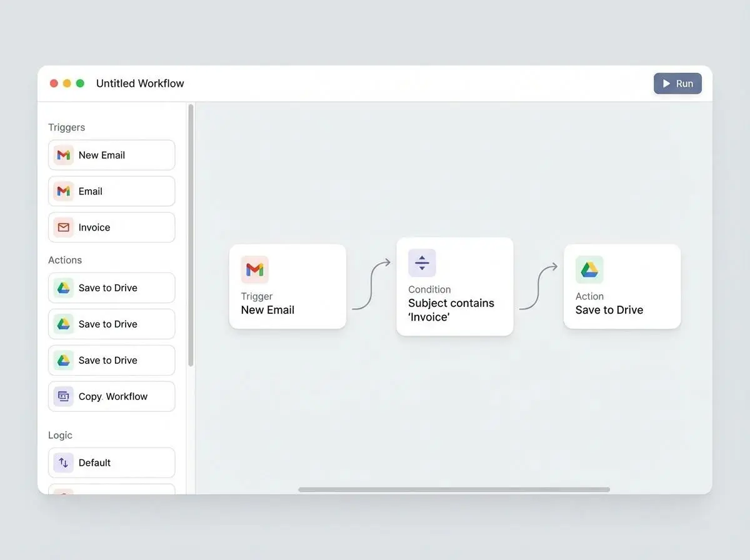This screenshot has height=560, width=750.
Task: Maximize the window with the green button
Action: click(x=80, y=83)
